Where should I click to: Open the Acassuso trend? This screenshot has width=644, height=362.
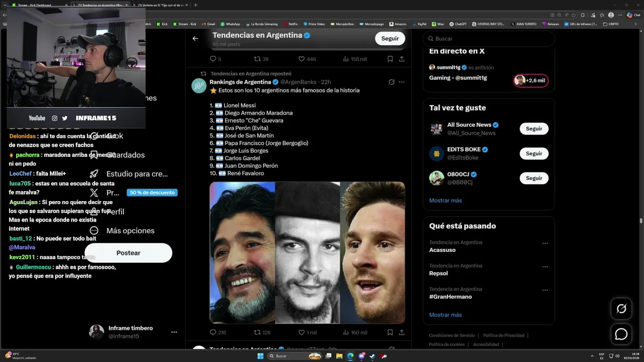click(442, 250)
